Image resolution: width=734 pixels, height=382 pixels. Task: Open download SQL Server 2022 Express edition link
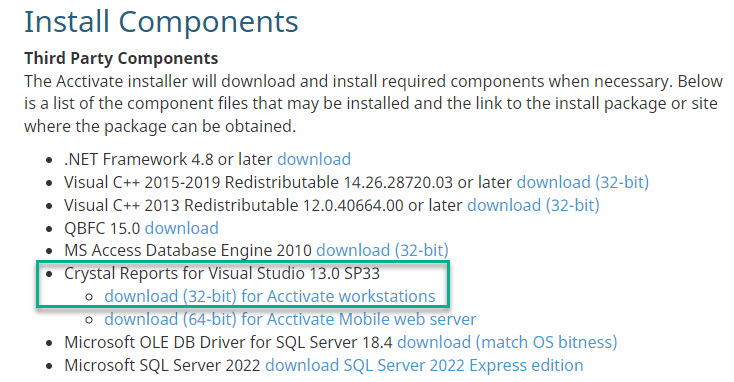[425, 365]
